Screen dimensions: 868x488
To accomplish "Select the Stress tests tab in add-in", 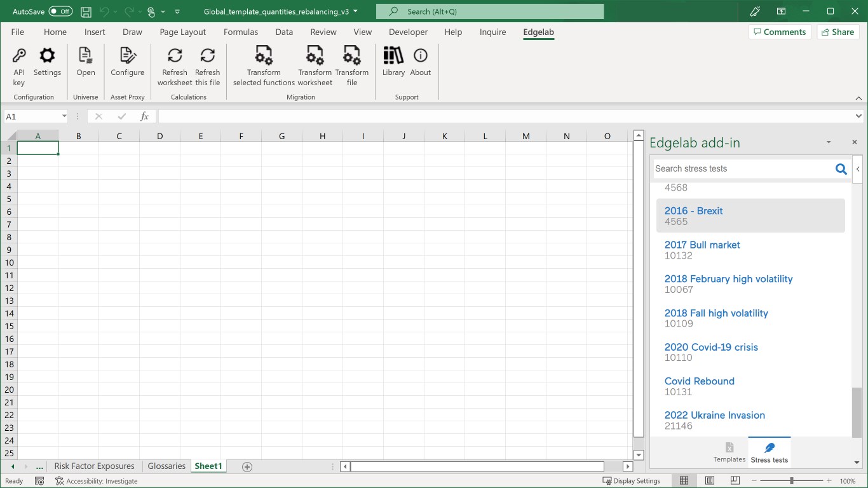I will [770, 452].
